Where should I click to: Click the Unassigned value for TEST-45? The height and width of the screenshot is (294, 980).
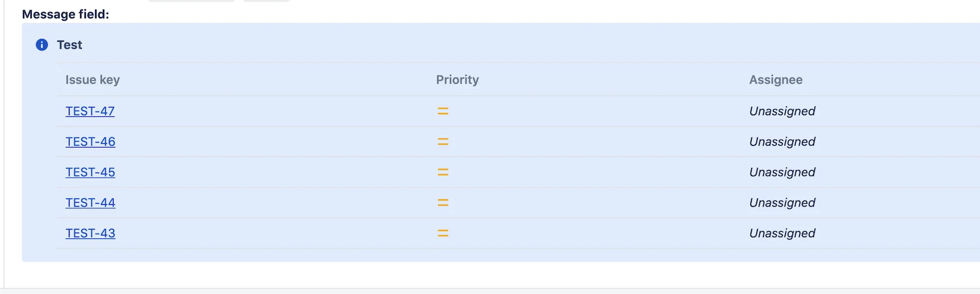tap(782, 173)
